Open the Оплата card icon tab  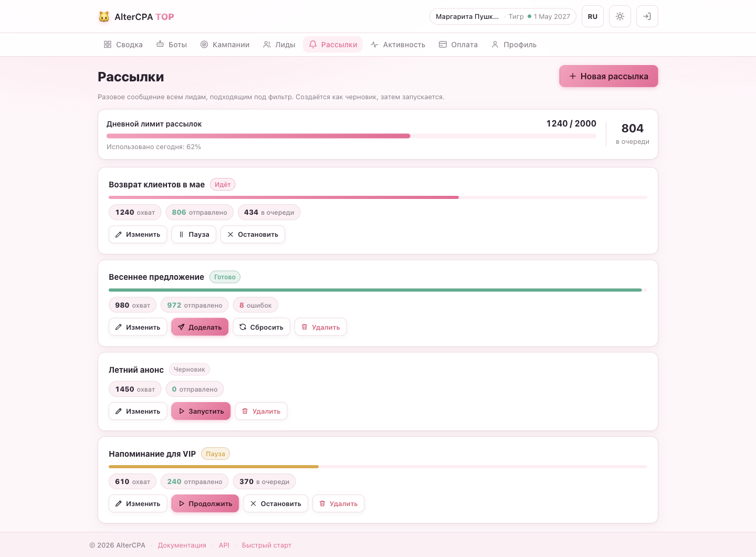coord(458,45)
